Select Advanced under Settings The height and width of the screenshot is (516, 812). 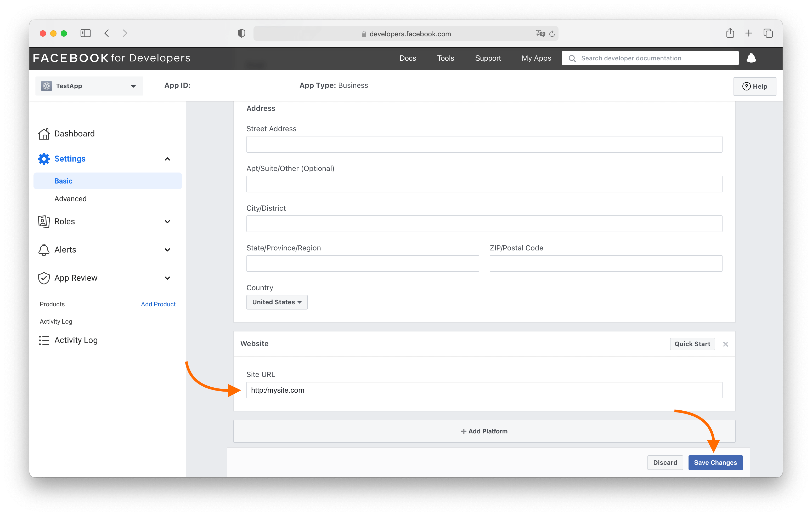point(70,198)
